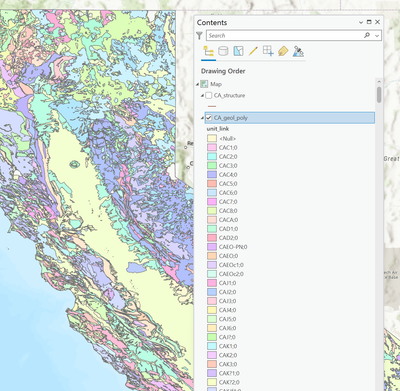Enable the CA_structure layer checkbox
The width and height of the screenshot is (400, 391).
point(209,95)
